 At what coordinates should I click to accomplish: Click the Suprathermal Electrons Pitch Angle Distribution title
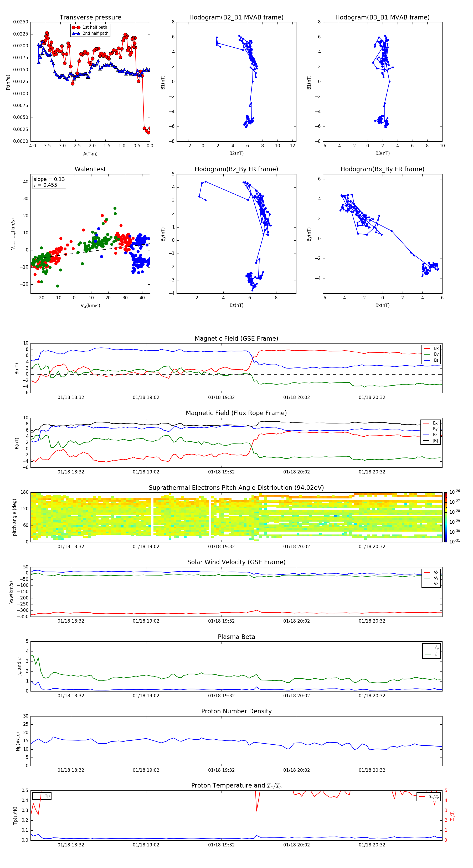[236, 488]
